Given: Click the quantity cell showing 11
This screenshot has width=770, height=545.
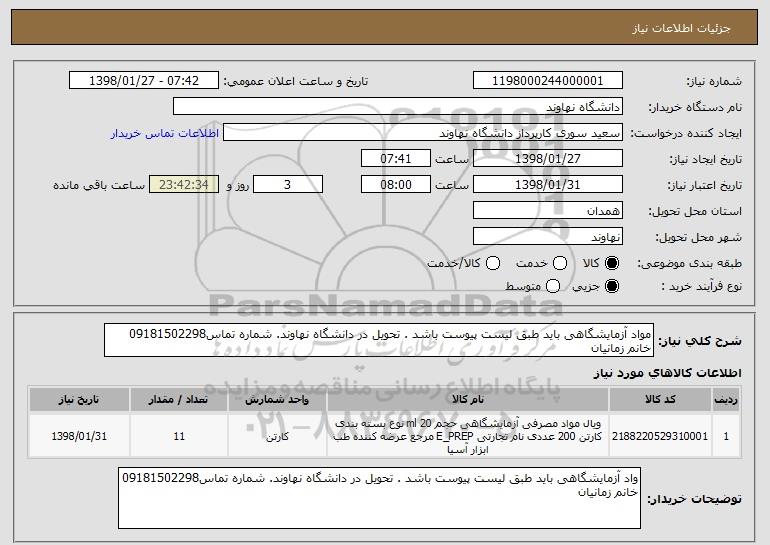Looking at the screenshot, I should pos(179,436).
